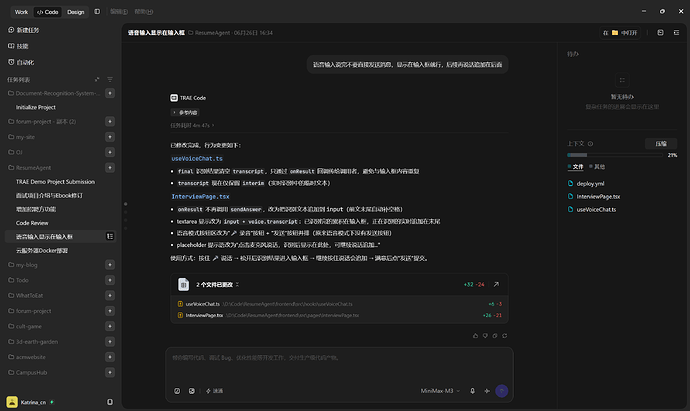Open the 云服务器Docker部署 task
The width and height of the screenshot is (690, 411).
tap(42, 250)
